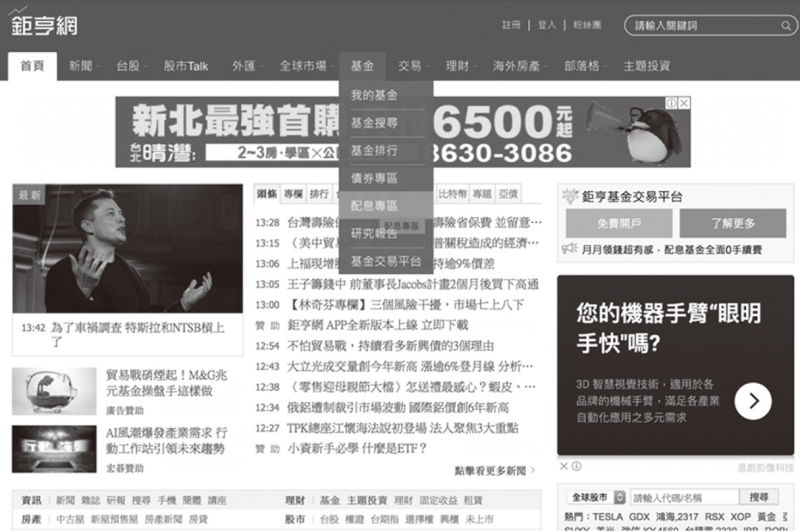Expand the 海外房產 navigation dropdown

[517, 66]
